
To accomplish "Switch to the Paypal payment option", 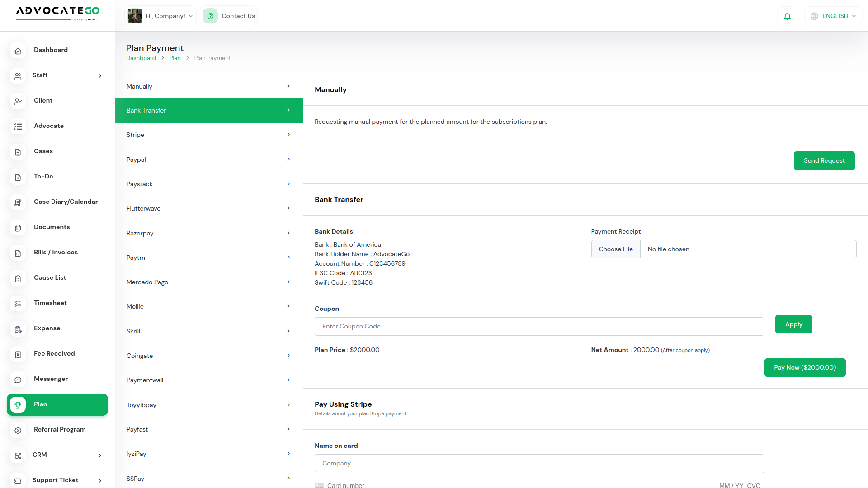I will click(209, 160).
